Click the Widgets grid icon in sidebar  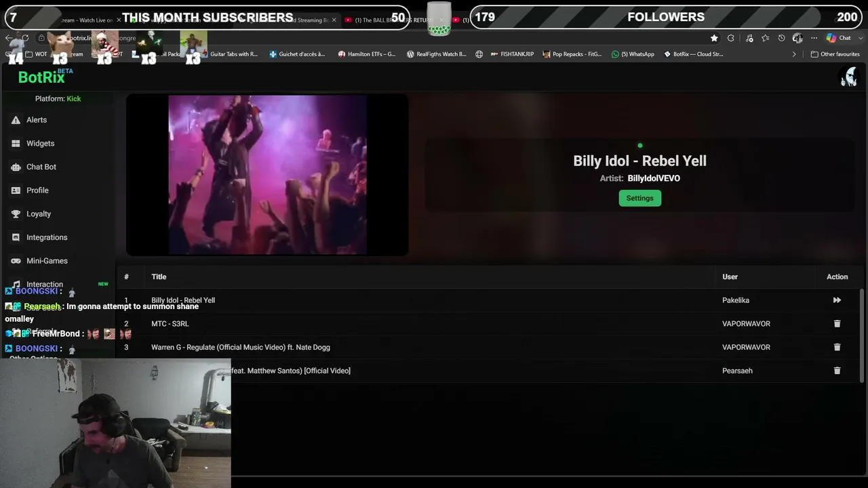(16, 144)
